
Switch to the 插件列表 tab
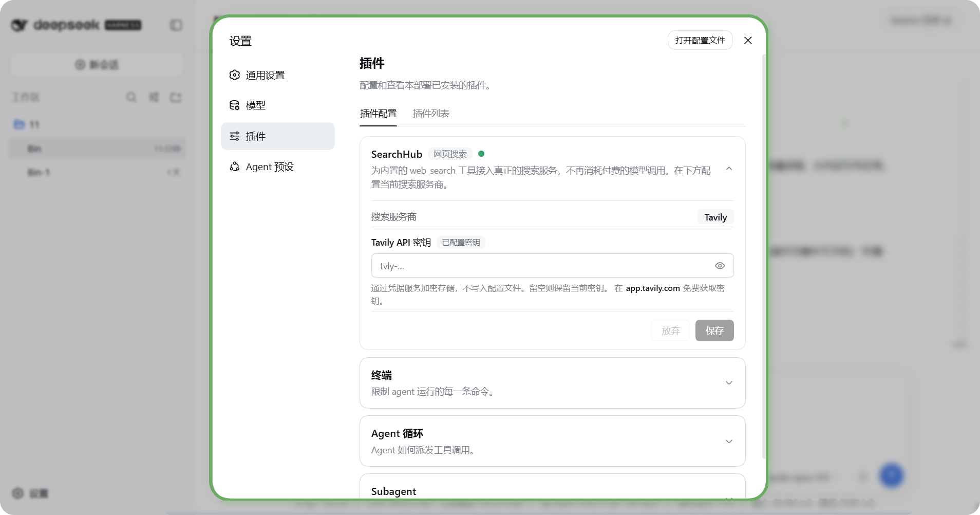coord(431,114)
